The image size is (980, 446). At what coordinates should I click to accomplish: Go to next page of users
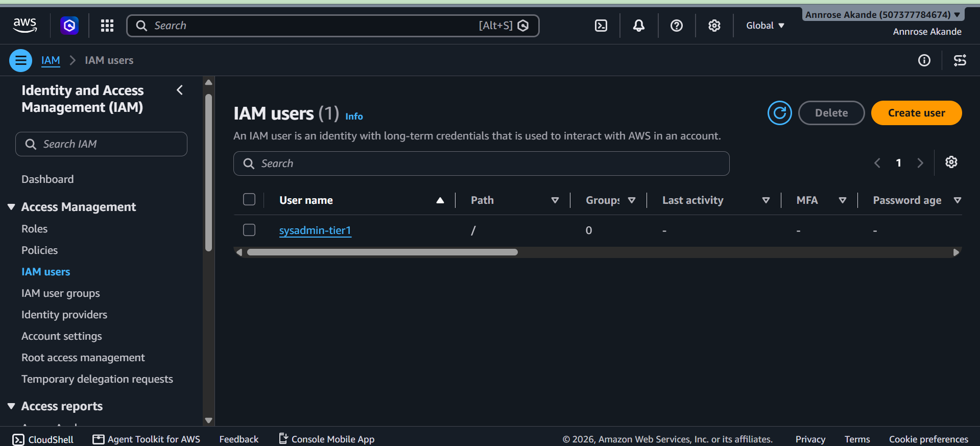click(x=920, y=163)
